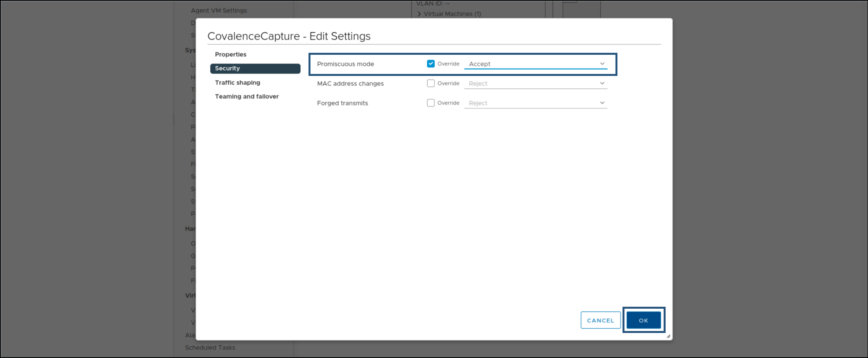Open MAC address changes Reject dropdown
This screenshot has width=868, height=358.
(x=536, y=83)
